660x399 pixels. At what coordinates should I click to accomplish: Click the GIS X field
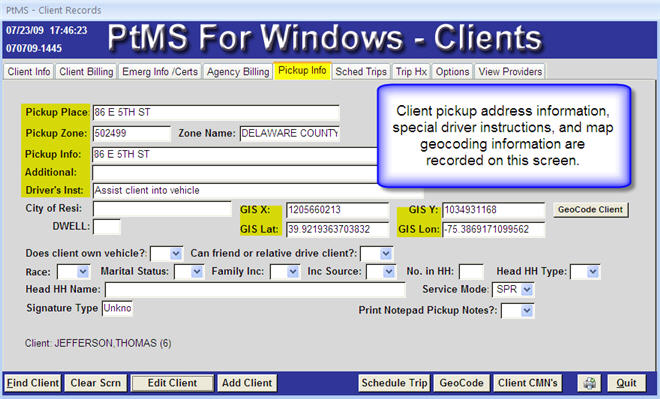pyautogui.click(x=338, y=210)
